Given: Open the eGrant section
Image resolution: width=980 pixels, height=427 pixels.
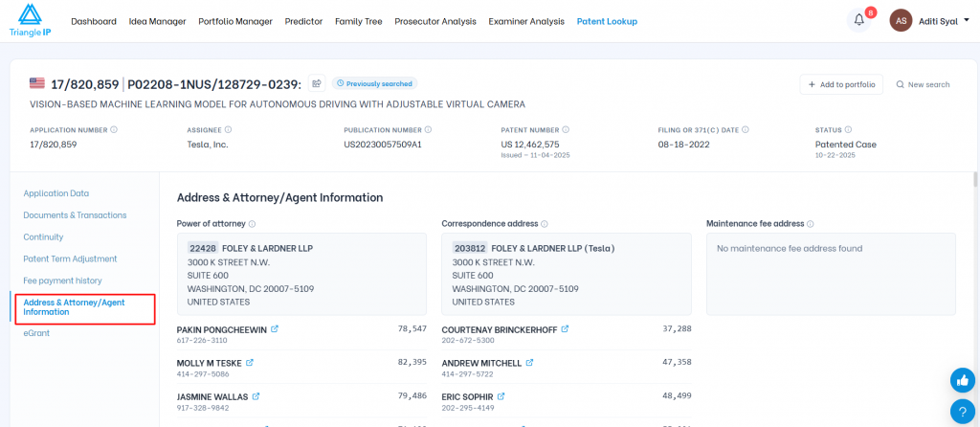Looking at the screenshot, I should [36, 333].
